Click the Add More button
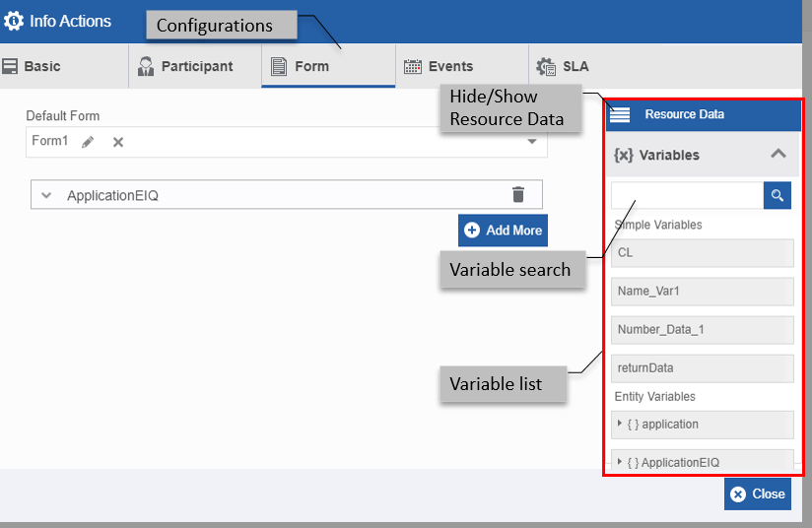Viewport: 812px width, 528px height. [503, 231]
